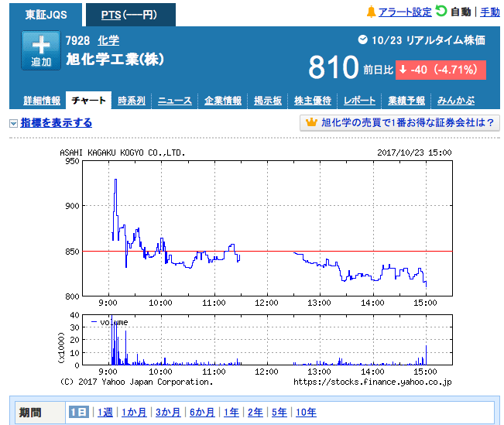Image resolution: width=504 pixels, height=425 pixels.
Task: Click the 期間 label
Action: tap(30, 413)
